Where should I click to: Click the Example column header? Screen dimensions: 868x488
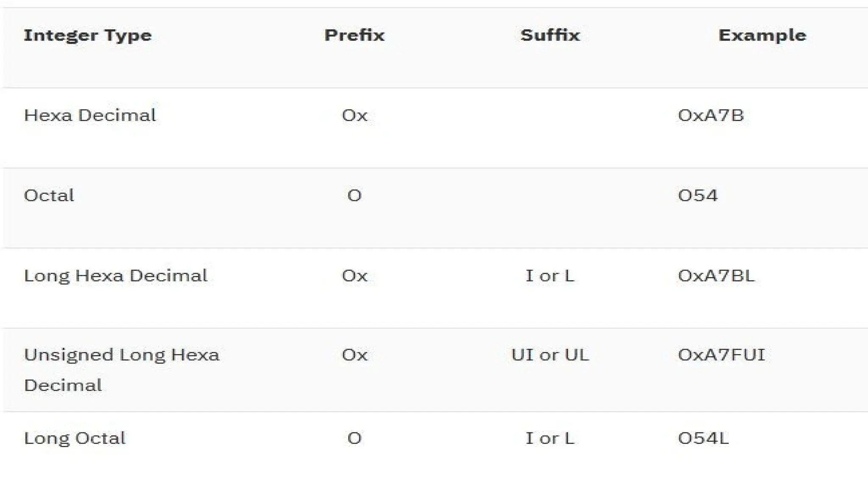[762, 35]
